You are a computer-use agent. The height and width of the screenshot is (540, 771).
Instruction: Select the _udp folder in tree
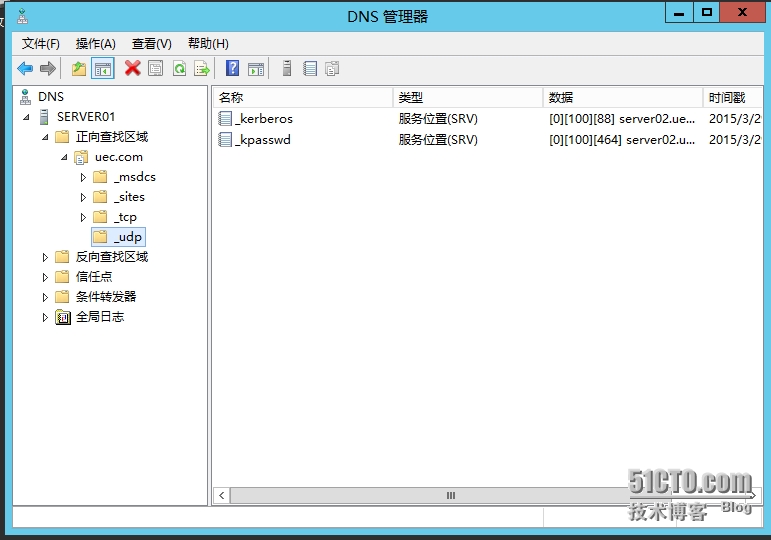click(119, 237)
